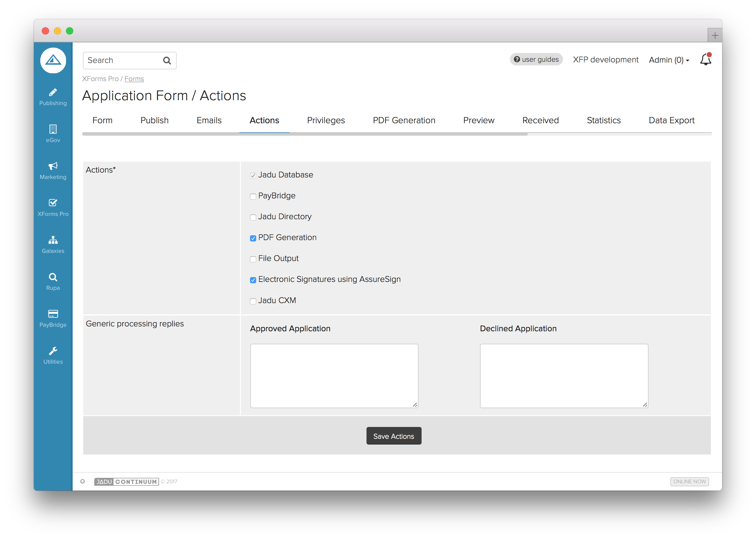The image size is (756, 539).
Task: Open the PayBridge card icon
Action: click(53, 314)
